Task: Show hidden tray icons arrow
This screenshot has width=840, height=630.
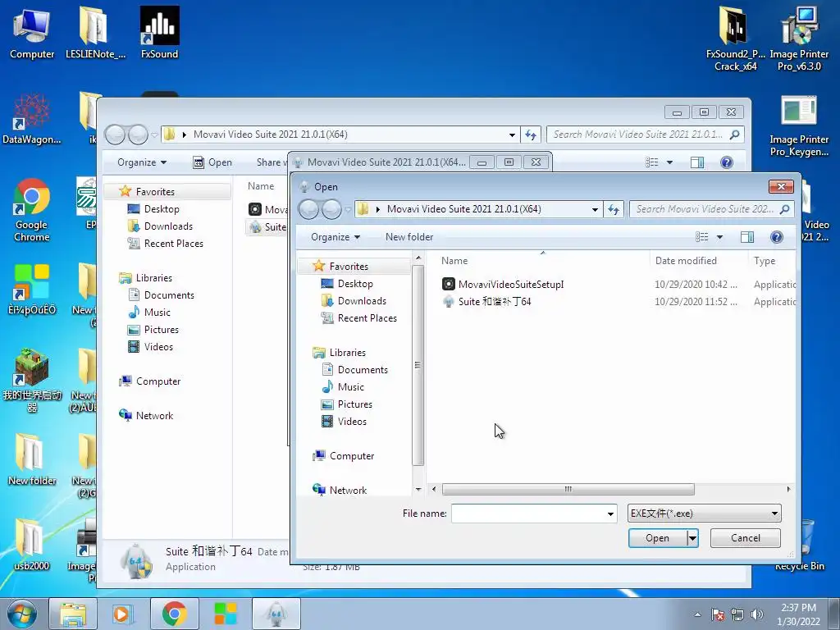Action: coord(697,614)
